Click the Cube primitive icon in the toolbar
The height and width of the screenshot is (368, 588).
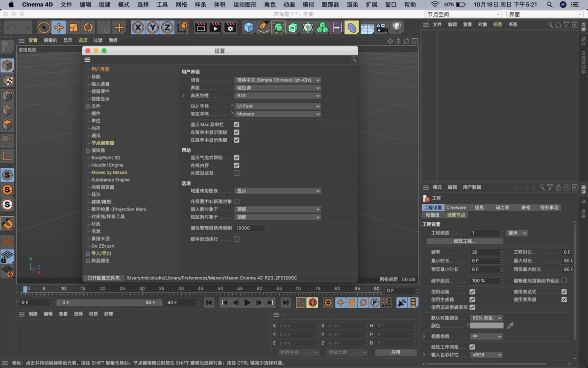[x=249, y=27]
